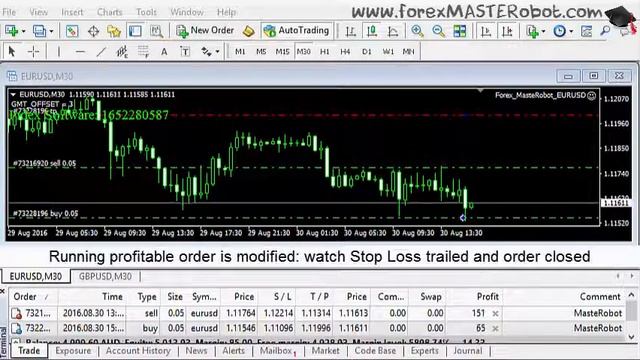Select the Fibonacci Retracement tool
The height and width of the screenshot is (360, 640).
[x=143, y=51]
